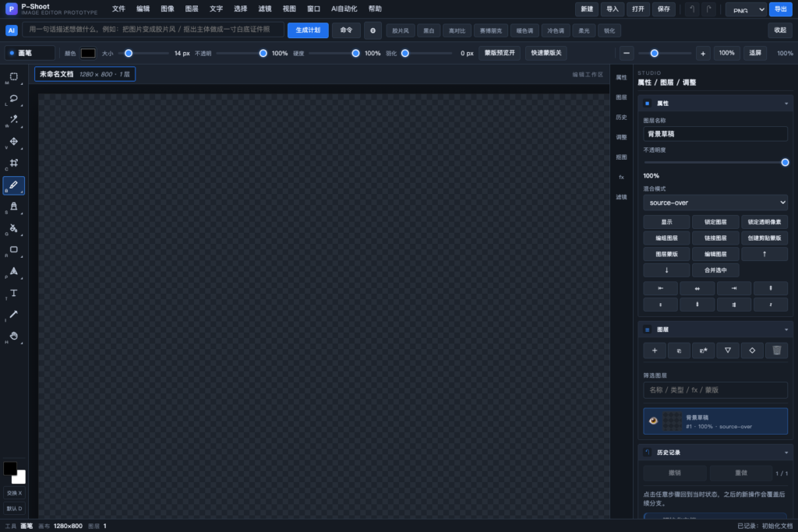Viewport: 798px width, 532px height.
Task: Click the 生成计划 button
Action: [308, 30]
